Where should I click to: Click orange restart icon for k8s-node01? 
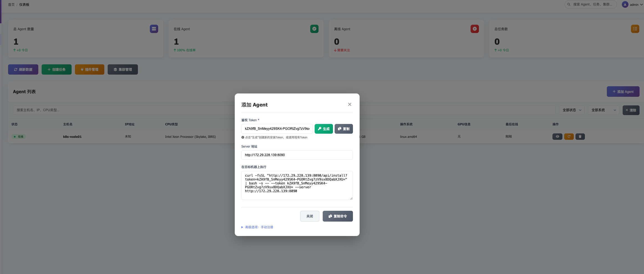pyautogui.click(x=569, y=136)
